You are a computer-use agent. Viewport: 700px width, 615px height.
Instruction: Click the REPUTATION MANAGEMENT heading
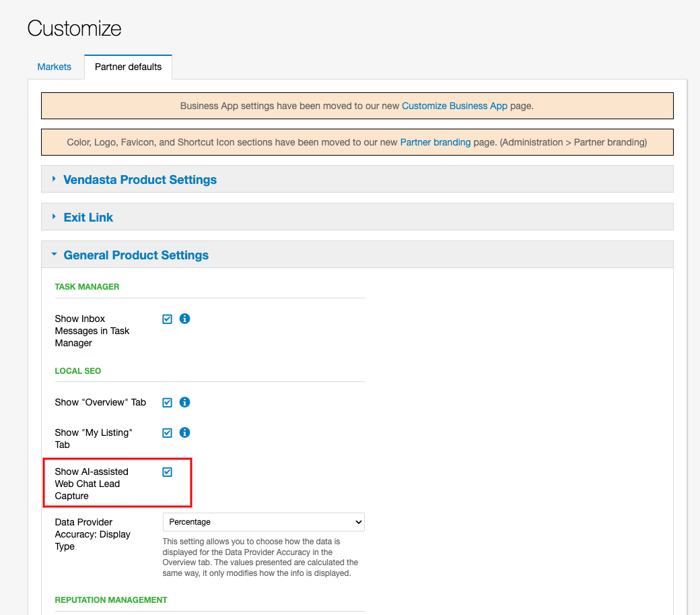click(x=110, y=600)
